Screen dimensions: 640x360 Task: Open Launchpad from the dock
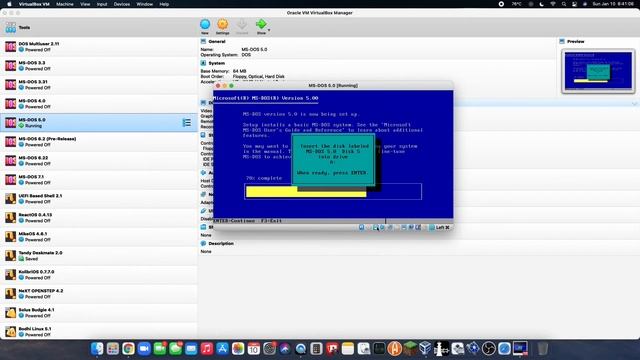113,349
